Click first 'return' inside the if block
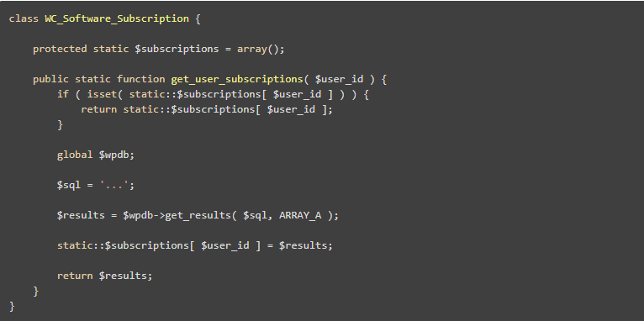The image size is (644, 321). [99, 109]
